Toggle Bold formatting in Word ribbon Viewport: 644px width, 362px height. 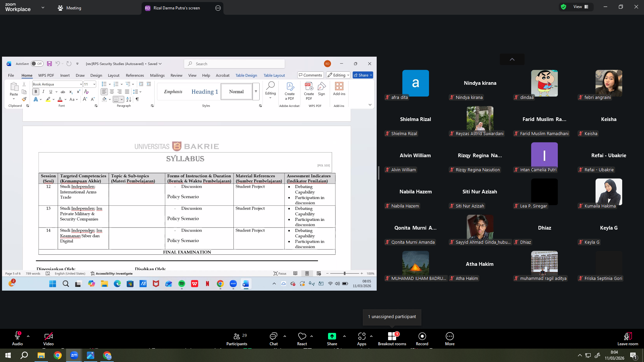36,92
